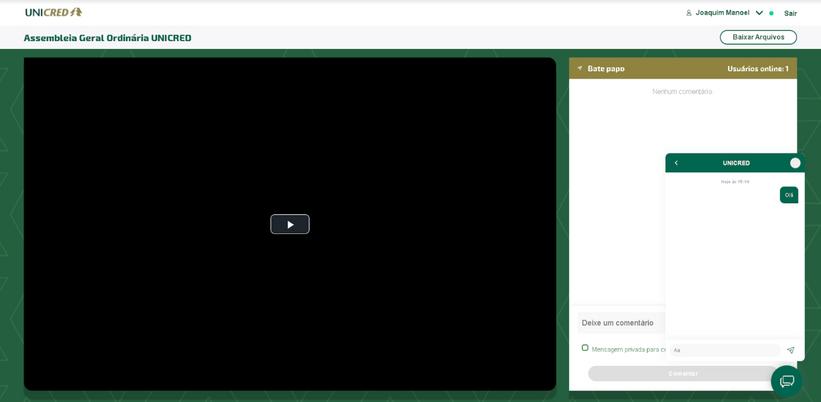
Task: Focus the Aa message input in chat popup
Action: click(725, 350)
